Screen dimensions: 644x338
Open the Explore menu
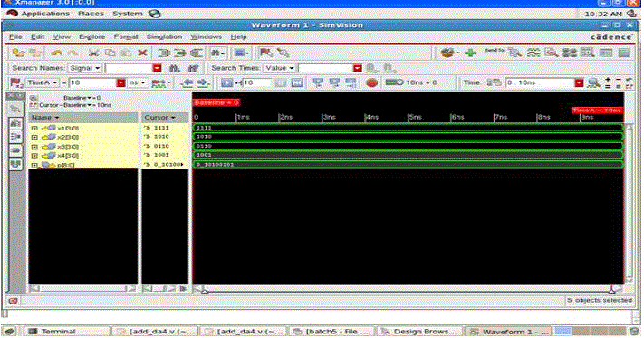[x=92, y=37]
